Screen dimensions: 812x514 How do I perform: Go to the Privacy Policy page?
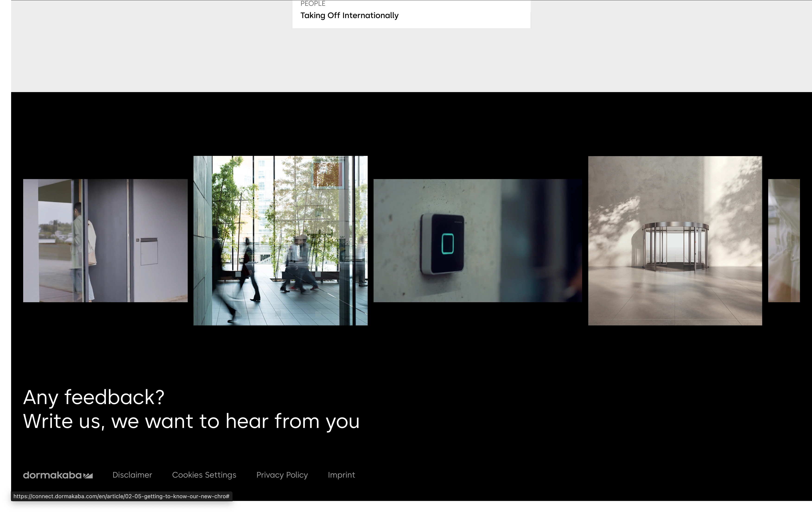click(x=282, y=475)
